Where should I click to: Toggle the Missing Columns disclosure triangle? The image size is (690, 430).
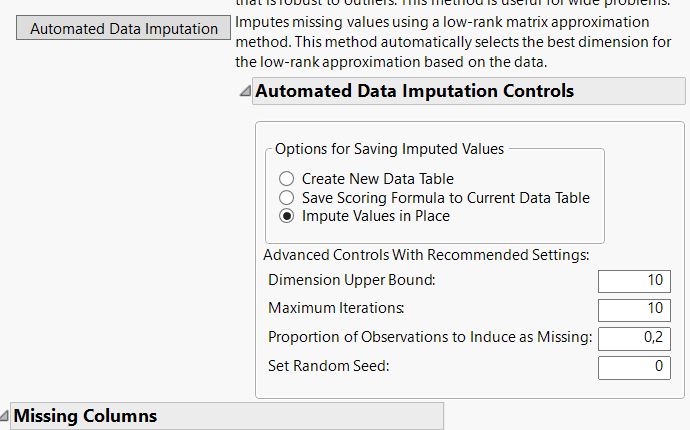click(5, 416)
